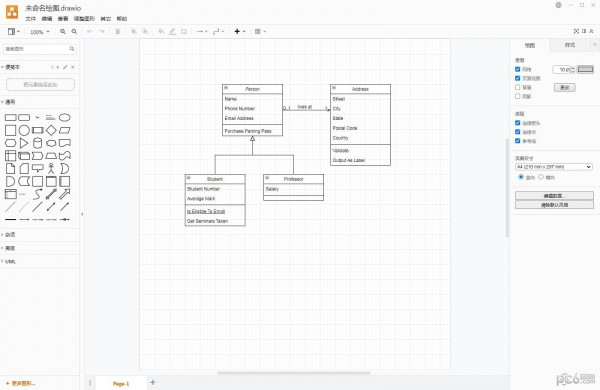Open the 100% zoom level dropdown

(x=40, y=32)
